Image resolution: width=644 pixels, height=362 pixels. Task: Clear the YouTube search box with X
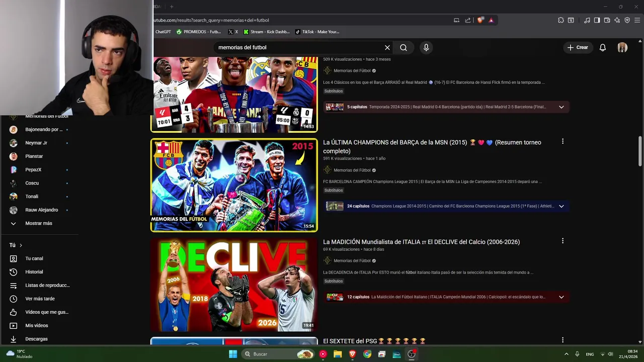tap(387, 47)
